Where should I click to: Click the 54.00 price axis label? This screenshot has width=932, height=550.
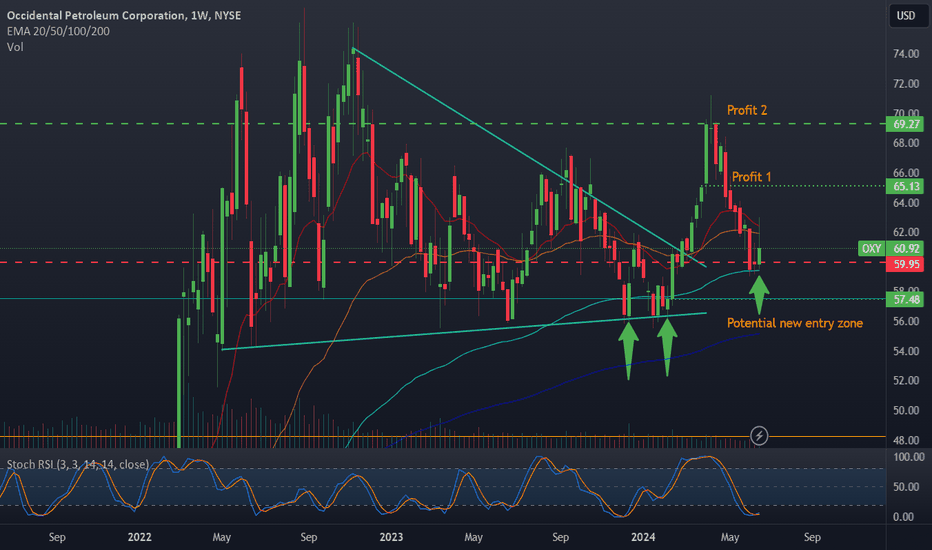click(x=906, y=351)
